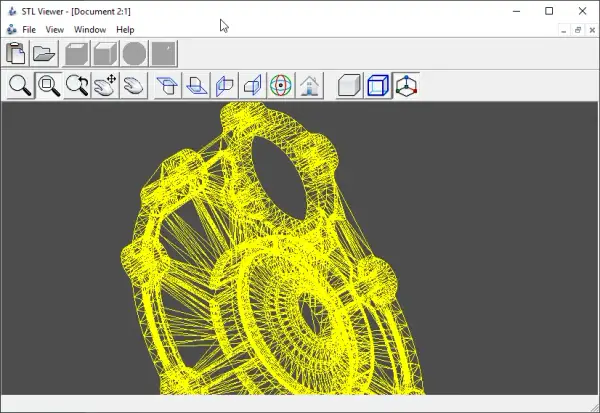The width and height of the screenshot is (600, 413).
Task: Click the second gray cube icon
Action: tap(105, 53)
